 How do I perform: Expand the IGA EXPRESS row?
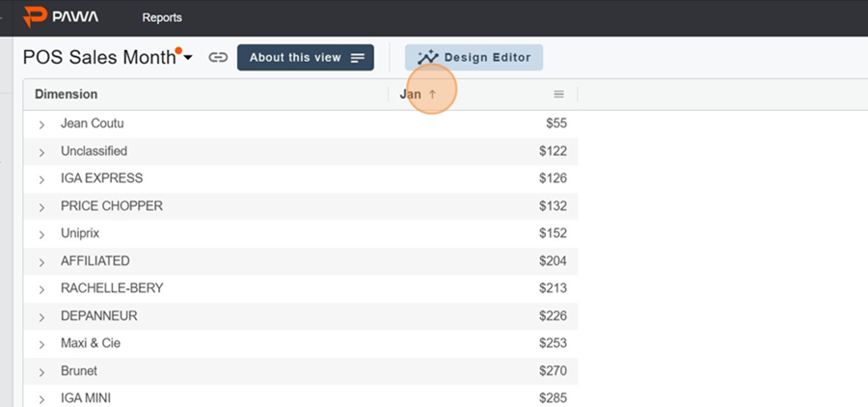41,180
